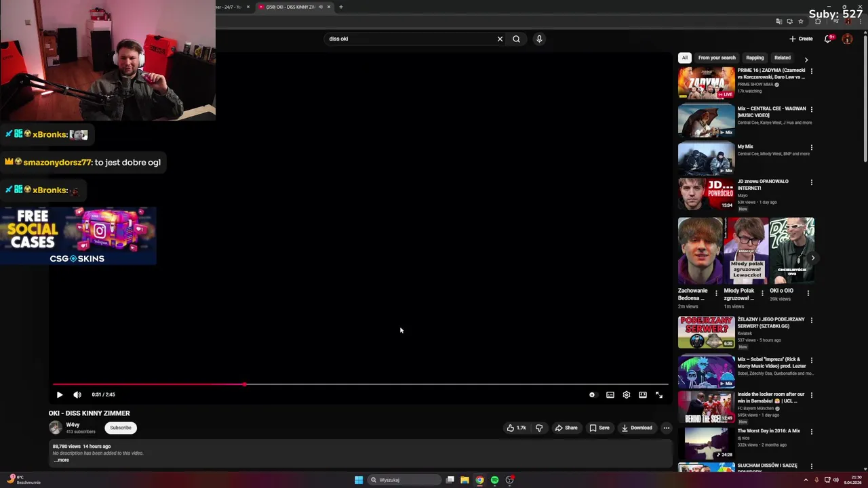
Task: Open the account avatar menu
Action: 847,39
